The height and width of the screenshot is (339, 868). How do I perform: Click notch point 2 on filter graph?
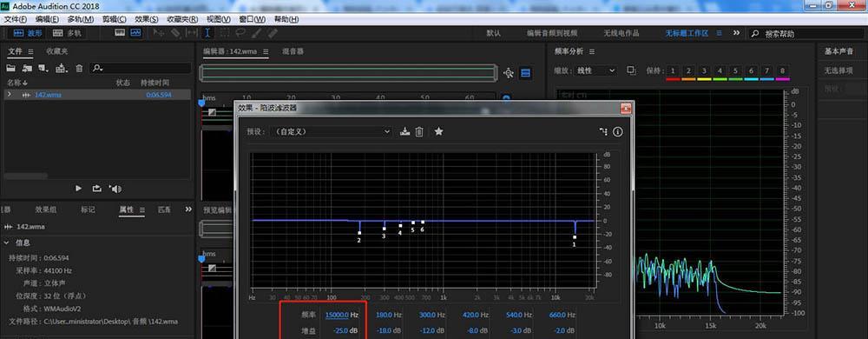tap(359, 233)
